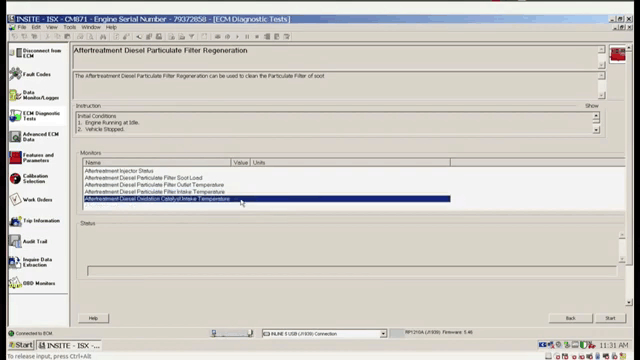Click the Instruction box scroll-down arrow
Screen dimensions: 640x360
click(596, 130)
